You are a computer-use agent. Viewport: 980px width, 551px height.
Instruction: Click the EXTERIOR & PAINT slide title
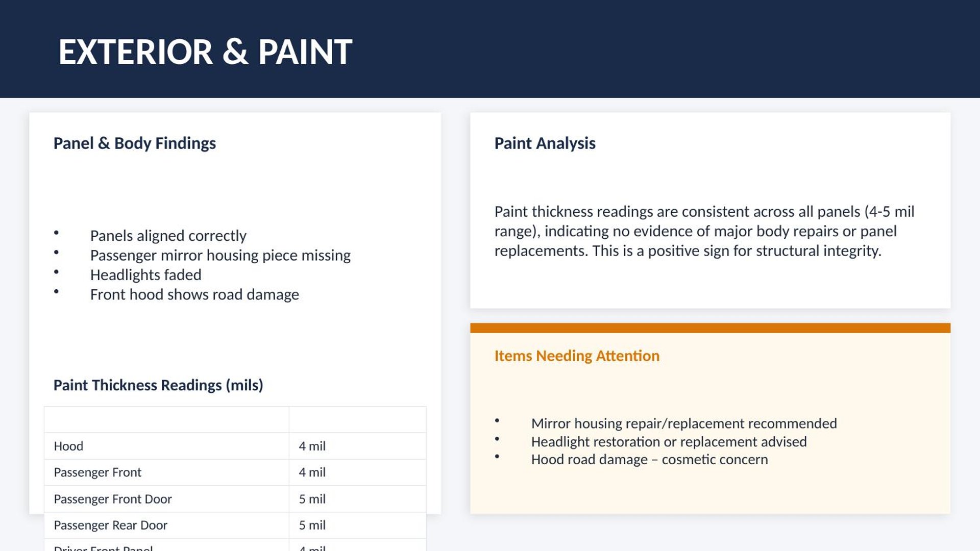(205, 52)
